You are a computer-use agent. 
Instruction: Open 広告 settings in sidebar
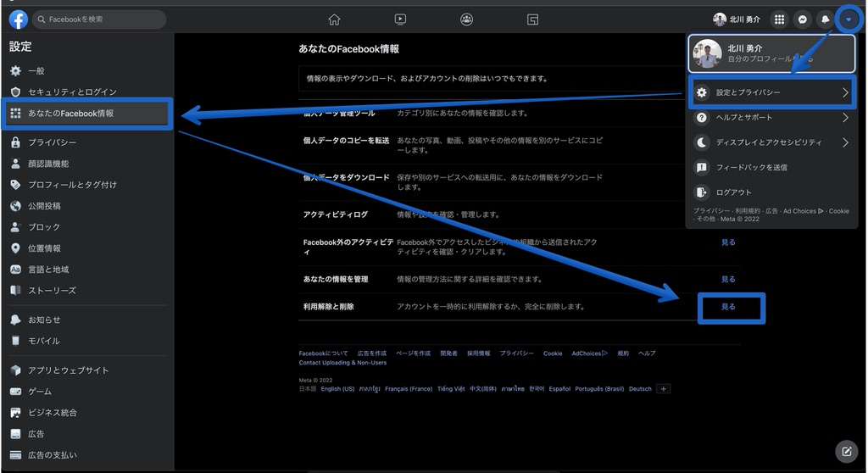(x=87, y=434)
